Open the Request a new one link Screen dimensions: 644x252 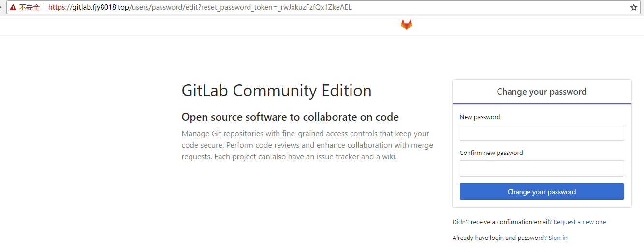click(579, 222)
